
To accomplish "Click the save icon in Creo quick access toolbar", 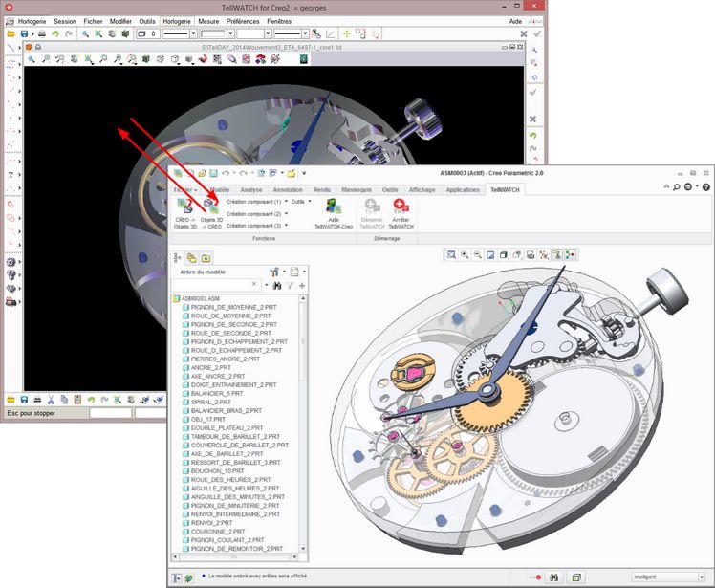I will (213, 173).
